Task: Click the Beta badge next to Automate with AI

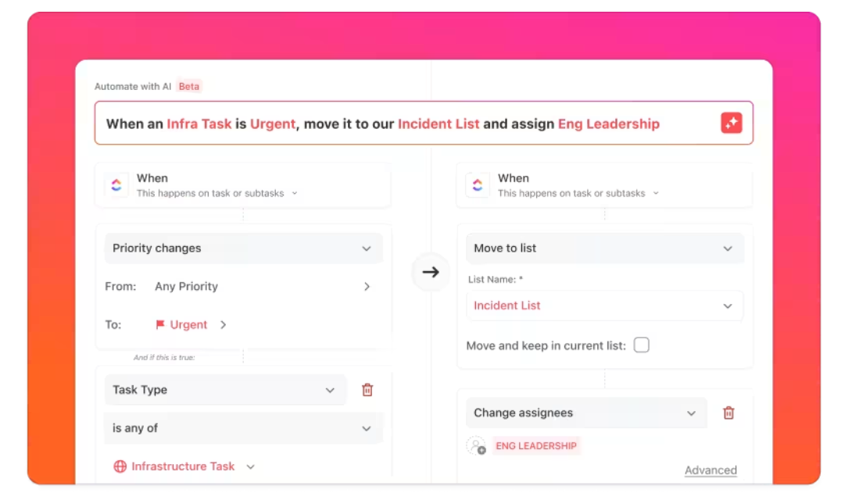Action: (188, 87)
